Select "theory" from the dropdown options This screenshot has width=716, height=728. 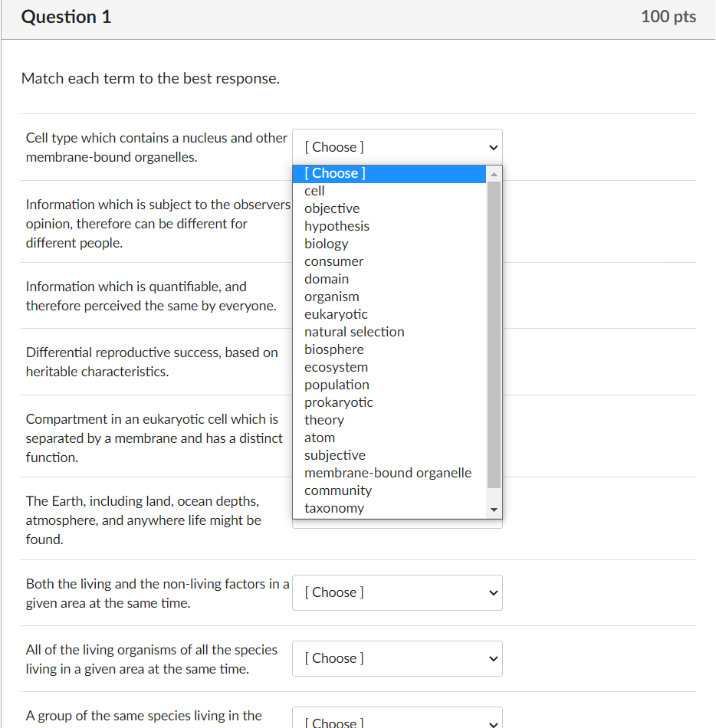pos(324,420)
